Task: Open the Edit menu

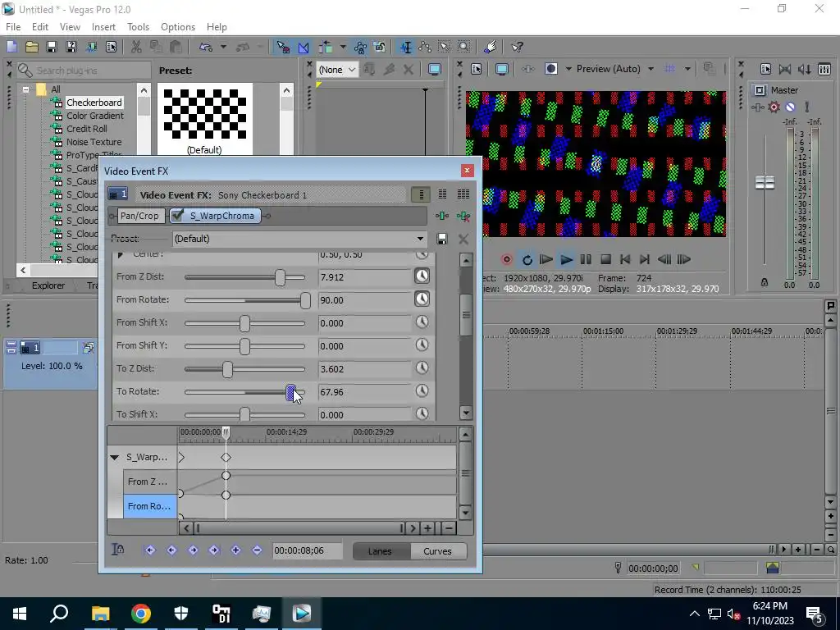Action: [39, 27]
